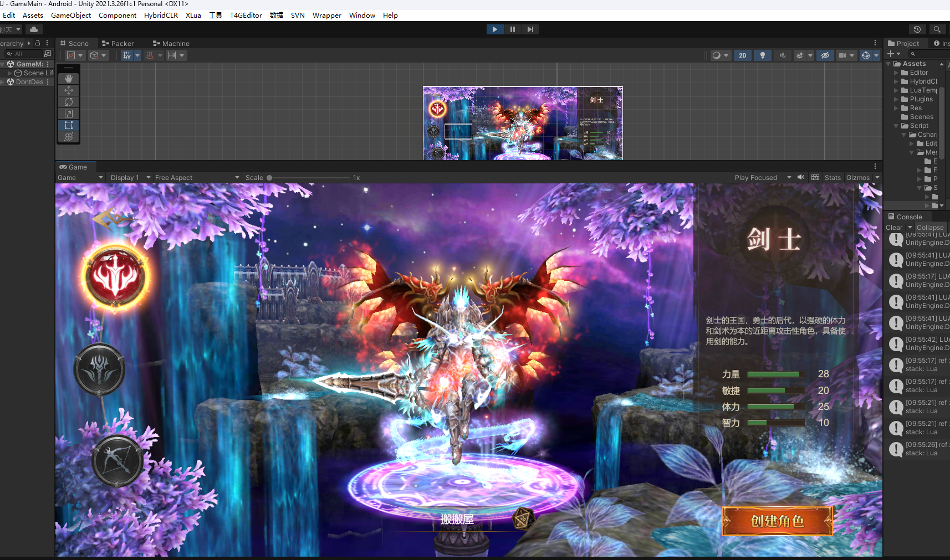Open the Free Aspect dropdown

coord(197,178)
